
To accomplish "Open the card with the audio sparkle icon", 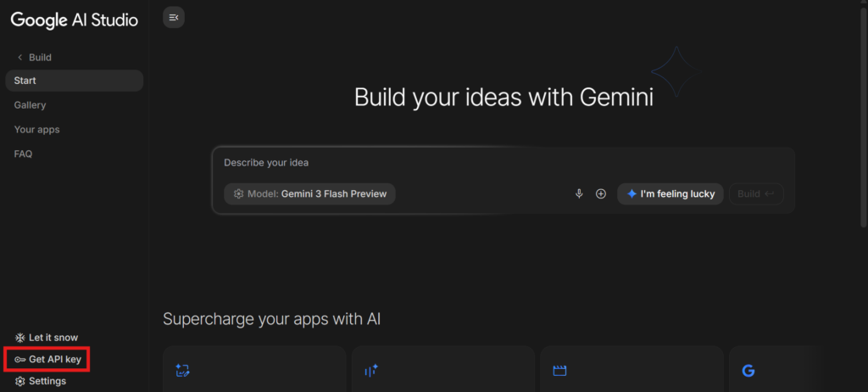I will click(x=442, y=370).
